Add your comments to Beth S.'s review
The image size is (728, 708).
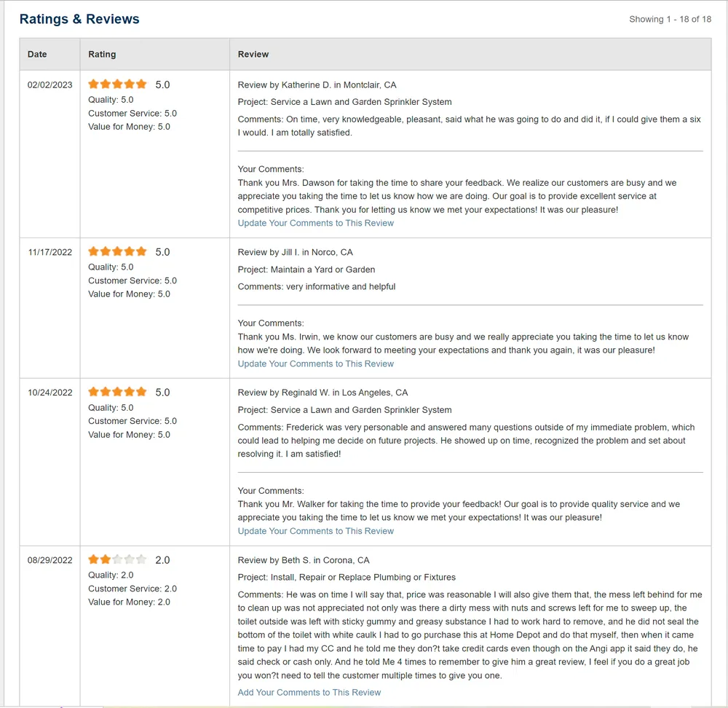click(x=309, y=692)
